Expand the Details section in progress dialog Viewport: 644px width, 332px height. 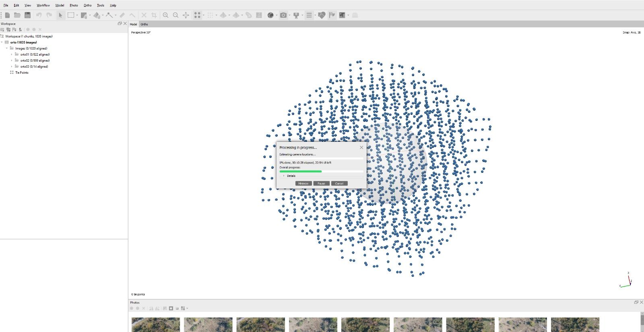pyautogui.click(x=284, y=176)
